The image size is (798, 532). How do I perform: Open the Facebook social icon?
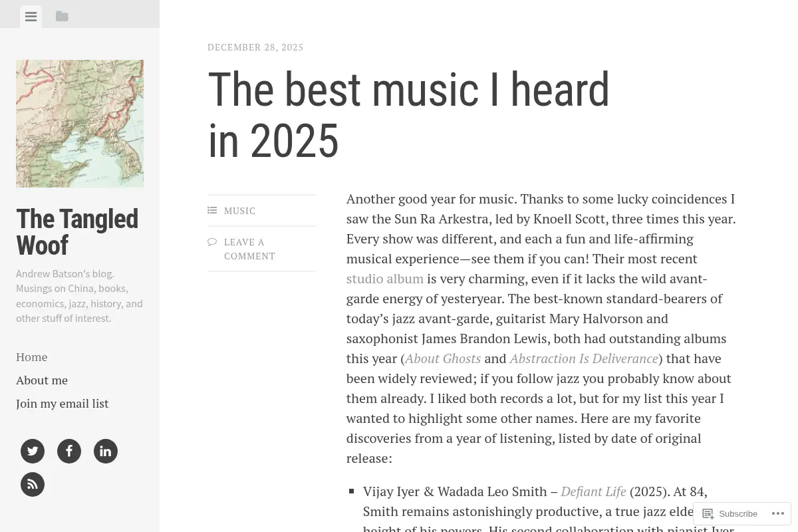pyautogui.click(x=69, y=452)
